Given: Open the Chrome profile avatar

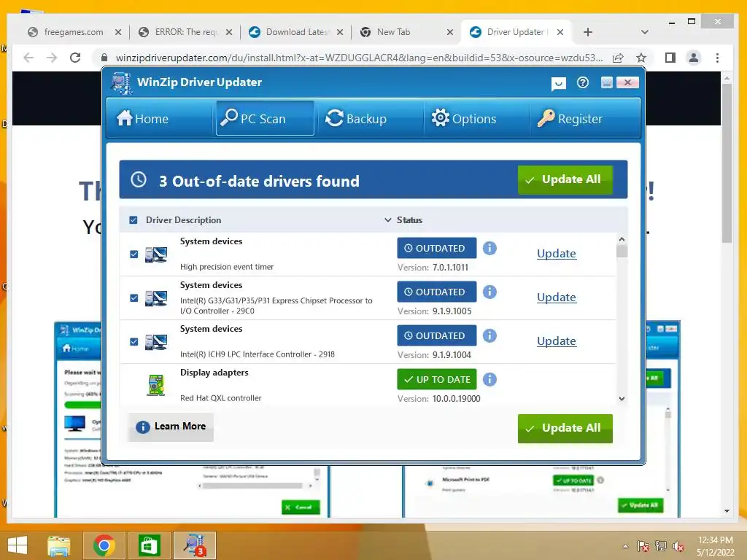Looking at the screenshot, I should [x=694, y=58].
